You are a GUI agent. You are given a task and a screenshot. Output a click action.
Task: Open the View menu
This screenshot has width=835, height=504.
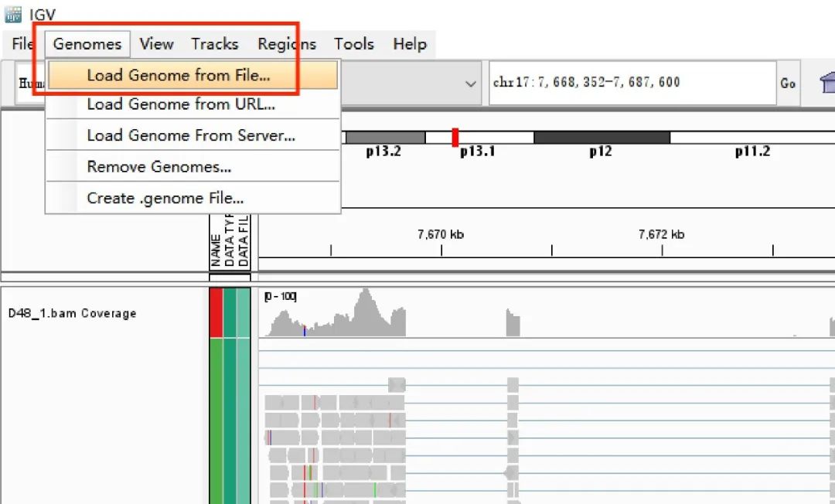coord(156,43)
